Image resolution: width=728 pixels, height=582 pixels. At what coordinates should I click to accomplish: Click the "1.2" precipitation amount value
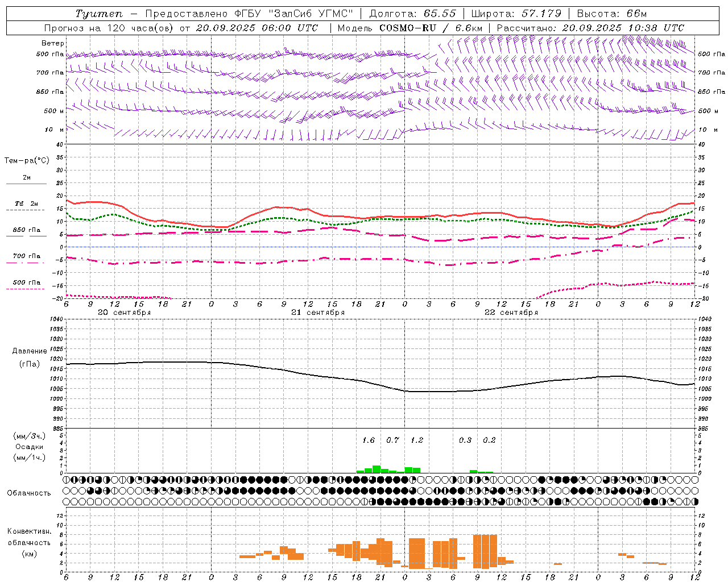[417, 440]
